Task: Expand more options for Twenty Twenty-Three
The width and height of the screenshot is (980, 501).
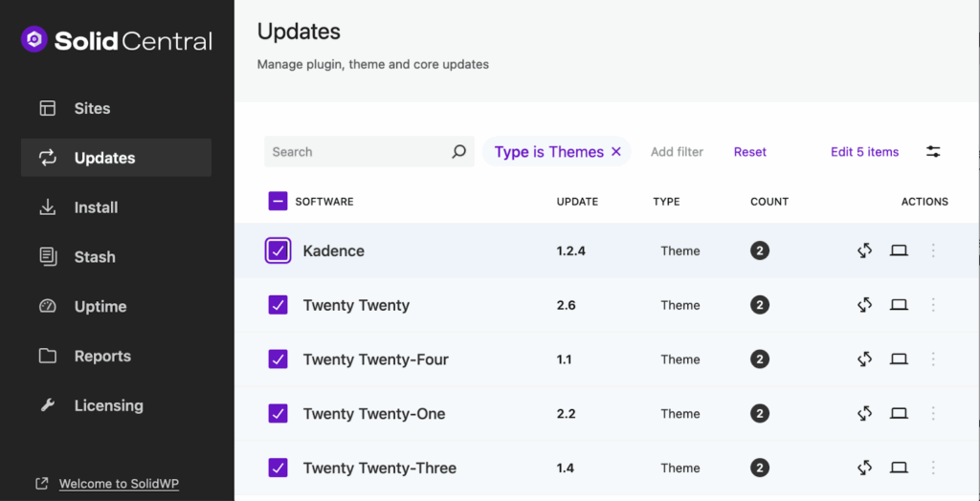Action: coord(933,468)
